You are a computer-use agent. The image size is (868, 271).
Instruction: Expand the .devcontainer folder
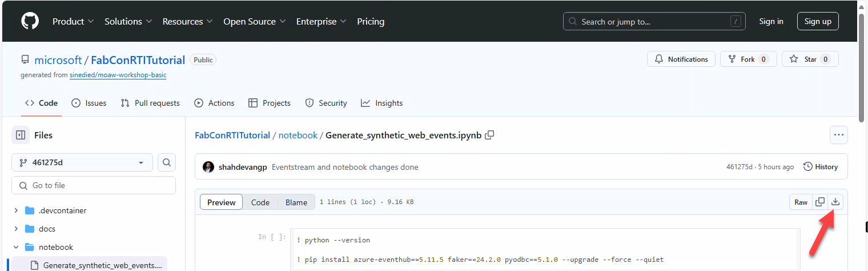coord(16,210)
